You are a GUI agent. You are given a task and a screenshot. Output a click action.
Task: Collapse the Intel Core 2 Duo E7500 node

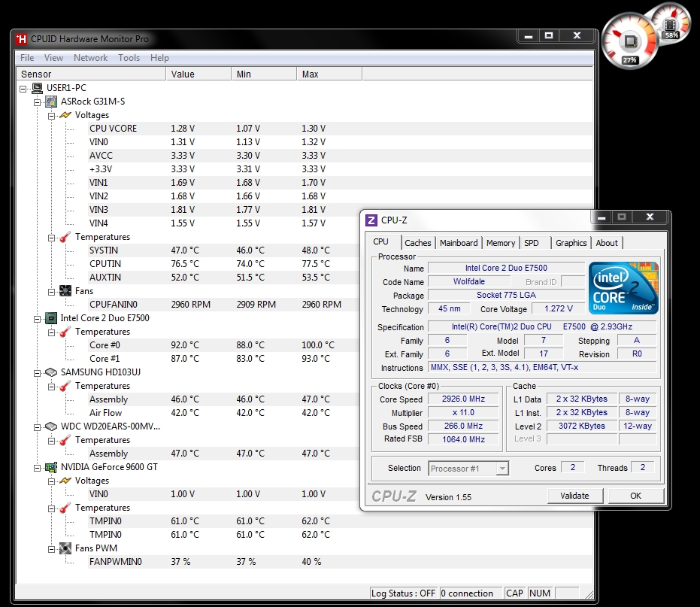click(38, 319)
